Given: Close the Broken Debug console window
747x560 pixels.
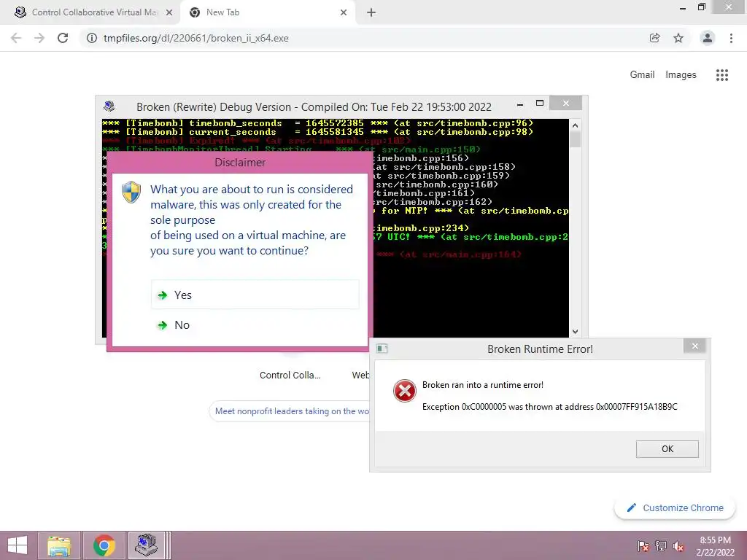Looking at the screenshot, I should (x=565, y=103).
